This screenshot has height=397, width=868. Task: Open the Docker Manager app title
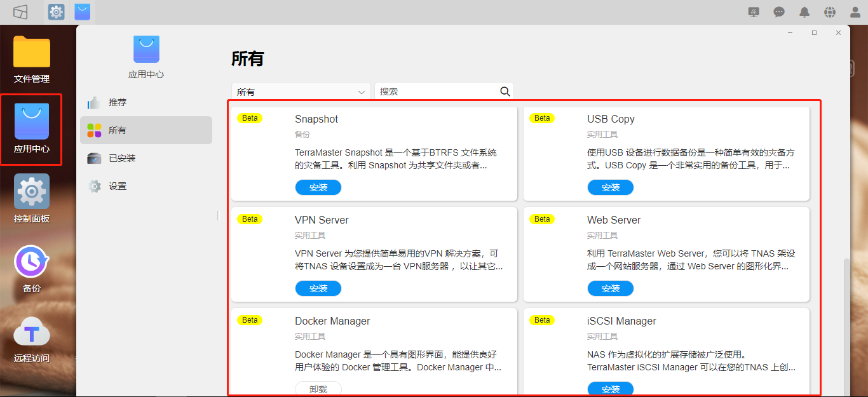(332, 321)
